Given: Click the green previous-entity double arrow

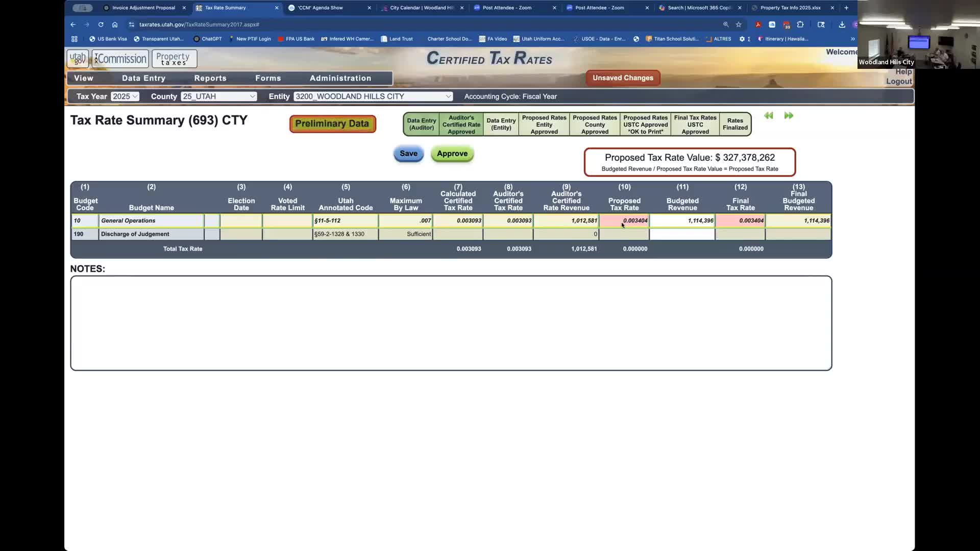Looking at the screenshot, I should (x=769, y=116).
